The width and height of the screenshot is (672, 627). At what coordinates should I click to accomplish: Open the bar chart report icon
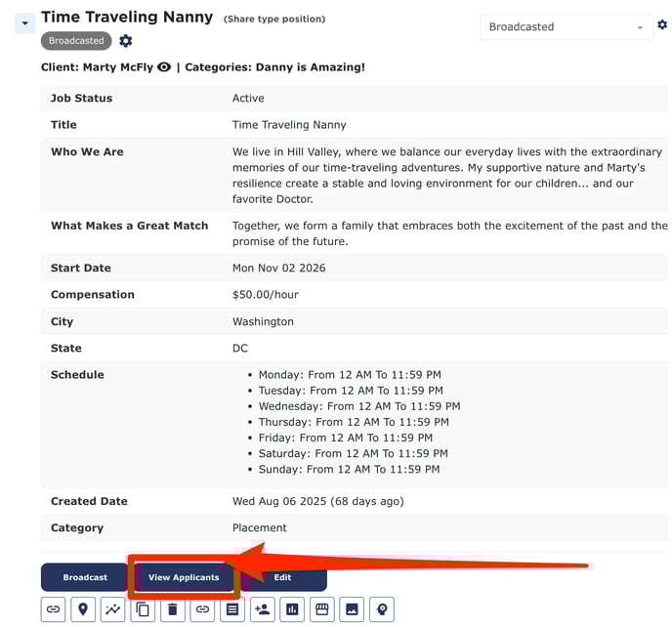292,609
